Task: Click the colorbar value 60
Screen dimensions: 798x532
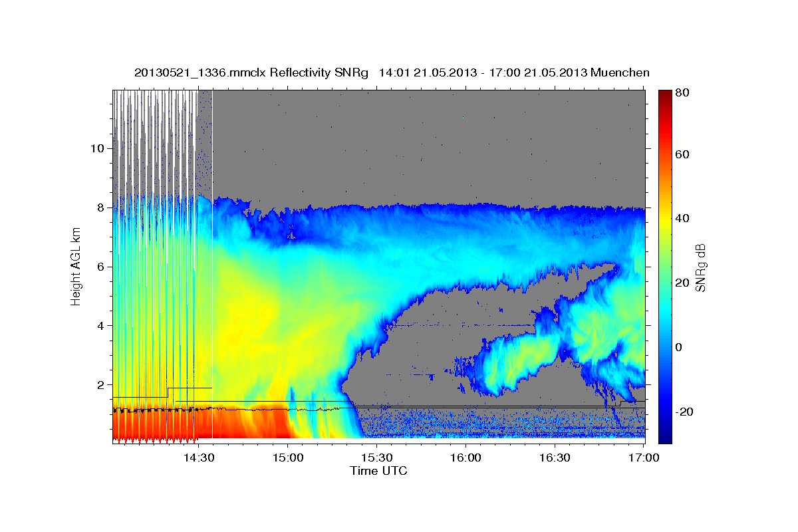Action: 683,154
